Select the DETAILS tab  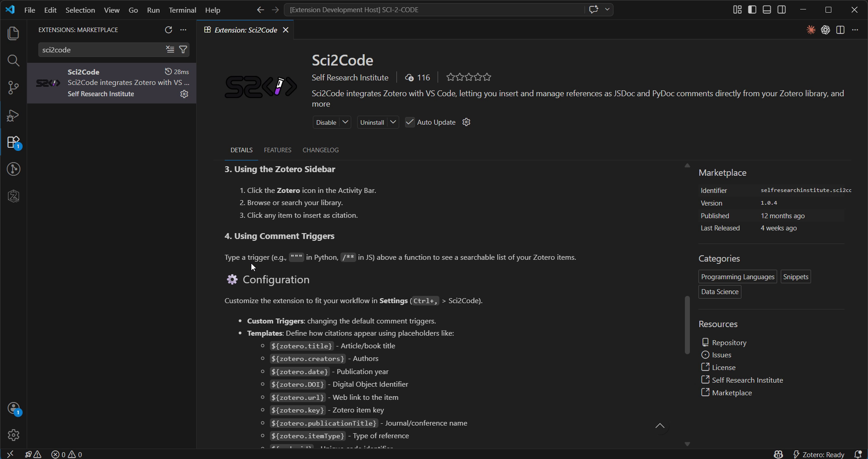[x=241, y=150]
